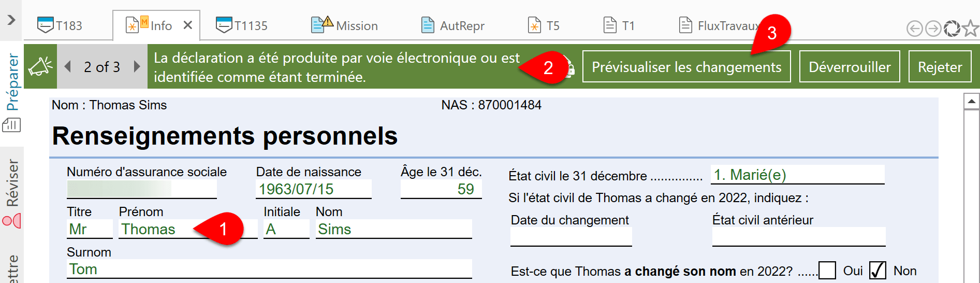This screenshot has width=980, height=283.
Task: Open the Préparer side tab
Action: pos(12,81)
